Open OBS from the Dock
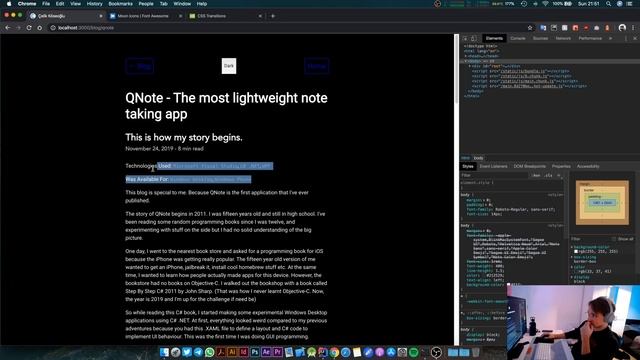 436,352
